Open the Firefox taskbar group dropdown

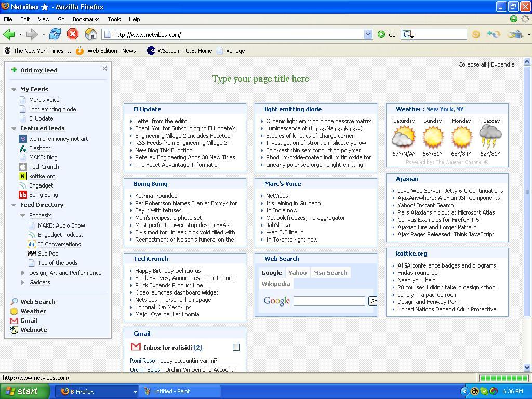(x=135, y=392)
